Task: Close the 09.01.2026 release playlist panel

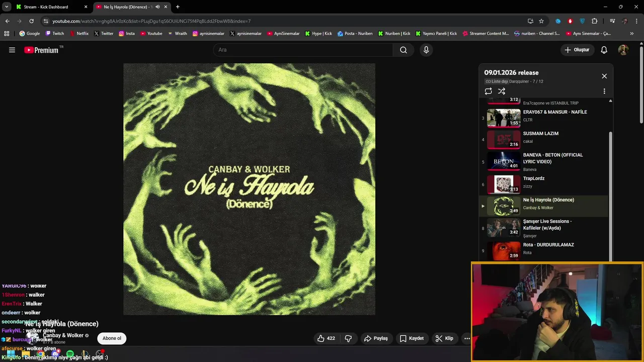Action: click(604, 76)
